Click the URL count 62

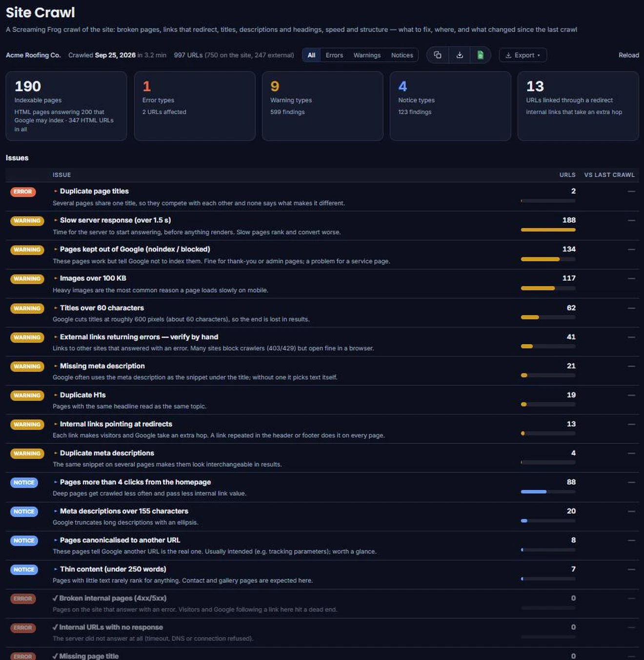click(x=571, y=308)
